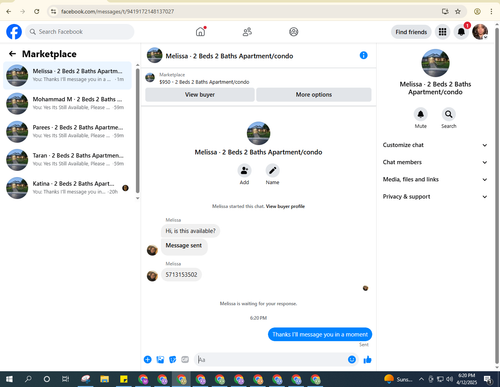Open the Mohammad M conversation
The image size is (500, 387).
click(67, 103)
